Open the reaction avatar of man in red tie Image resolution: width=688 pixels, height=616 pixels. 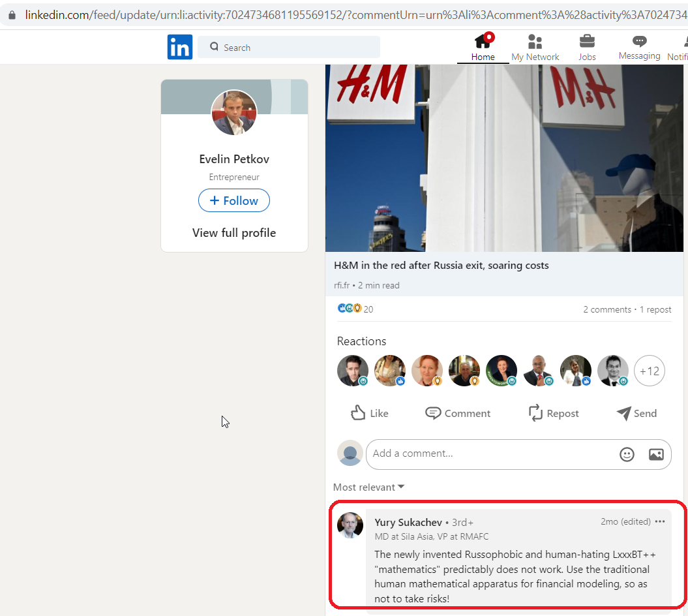539,371
